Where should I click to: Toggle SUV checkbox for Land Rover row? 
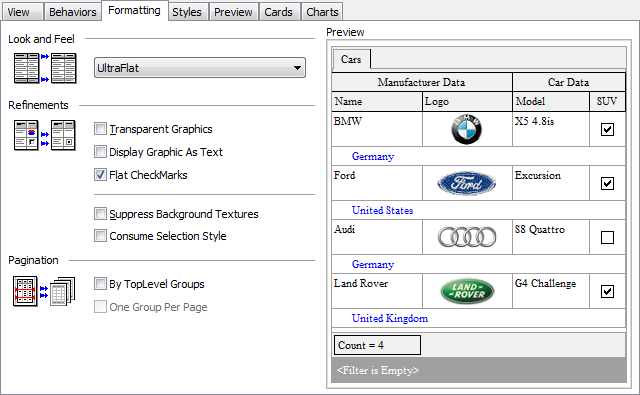[x=607, y=291]
